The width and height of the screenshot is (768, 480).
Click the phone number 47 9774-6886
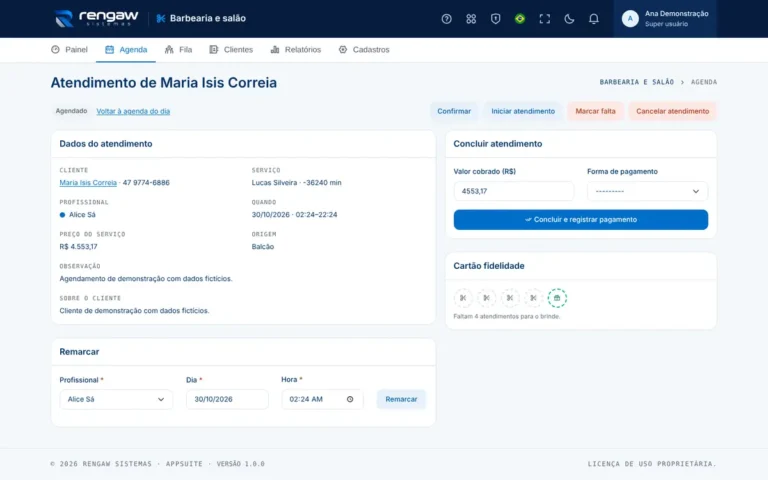pyautogui.click(x=146, y=183)
